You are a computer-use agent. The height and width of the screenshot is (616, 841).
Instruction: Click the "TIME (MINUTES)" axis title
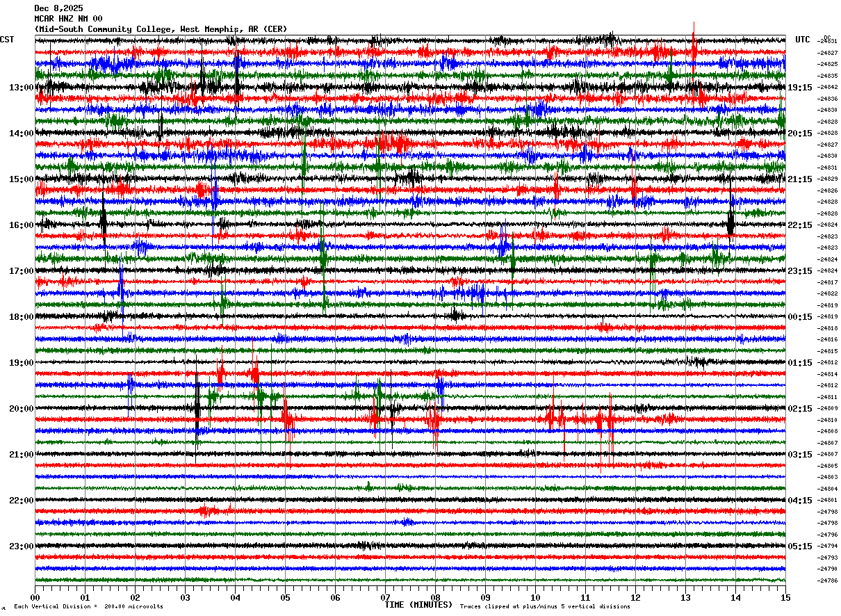pyautogui.click(x=418, y=605)
